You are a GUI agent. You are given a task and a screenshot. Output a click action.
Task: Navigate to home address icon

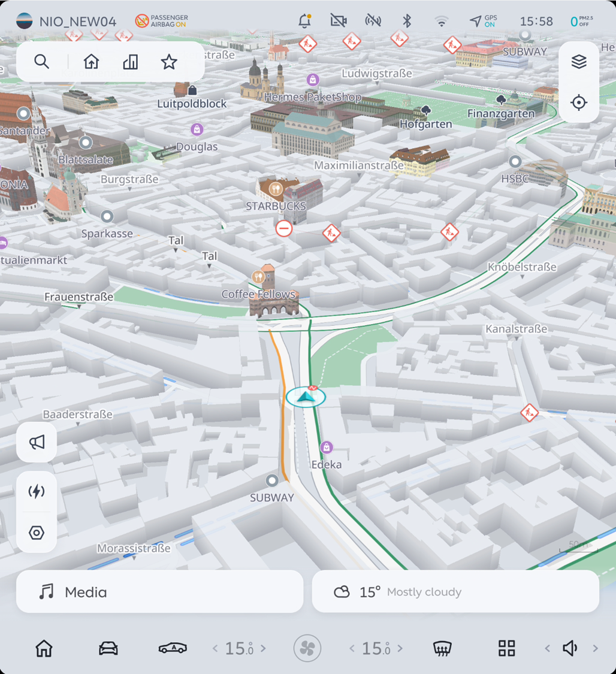tap(91, 62)
